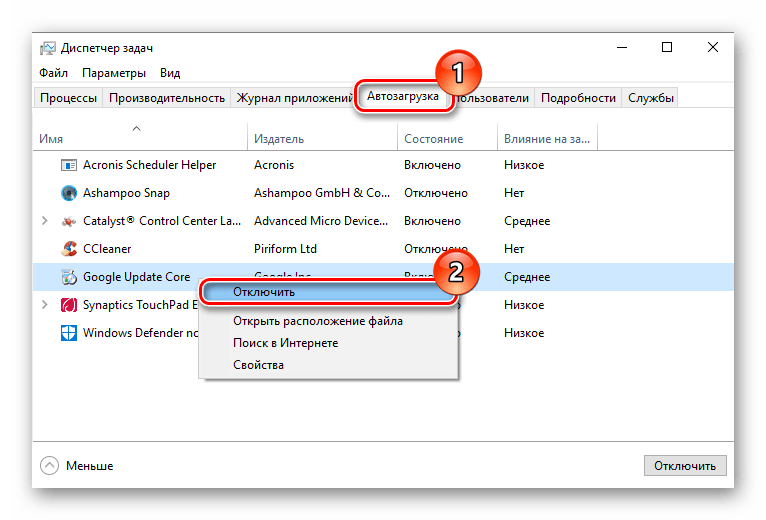The image size is (766, 520).
Task: Click the Task Manager title bar icon
Action: (48, 48)
